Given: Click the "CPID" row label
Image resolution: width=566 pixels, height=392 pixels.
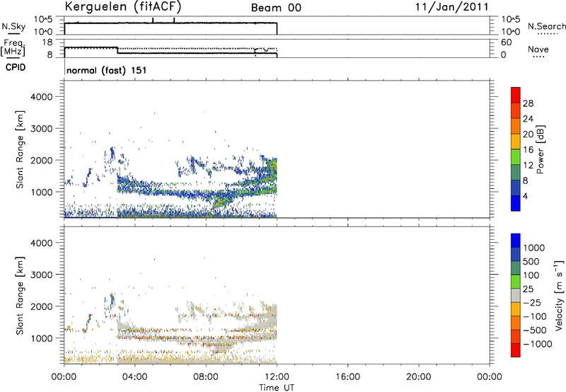Looking at the screenshot, I should click(16, 67).
